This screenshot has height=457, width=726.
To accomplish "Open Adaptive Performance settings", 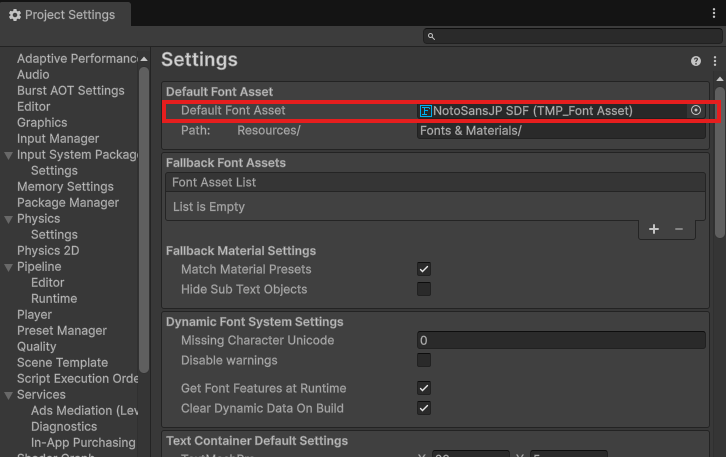I will (77, 58).
